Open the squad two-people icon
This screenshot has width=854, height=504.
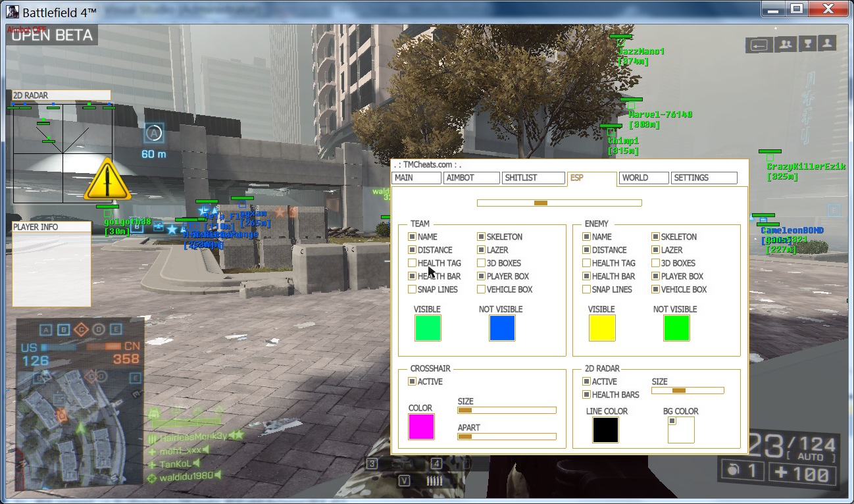[x=784, y=45]
